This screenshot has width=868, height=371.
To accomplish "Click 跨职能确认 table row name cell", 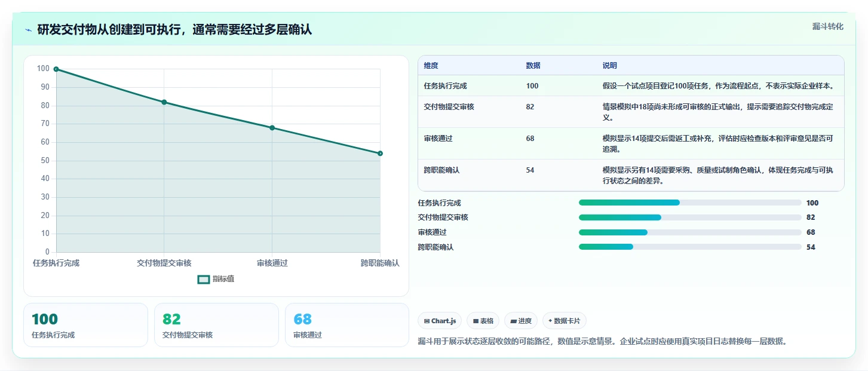I will coord(441,170).
